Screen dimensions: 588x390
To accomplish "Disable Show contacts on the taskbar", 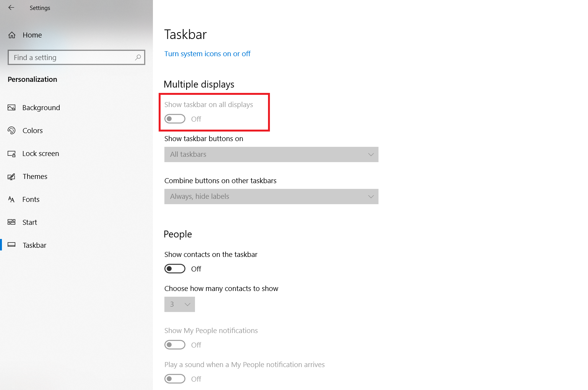I will 175,268.
